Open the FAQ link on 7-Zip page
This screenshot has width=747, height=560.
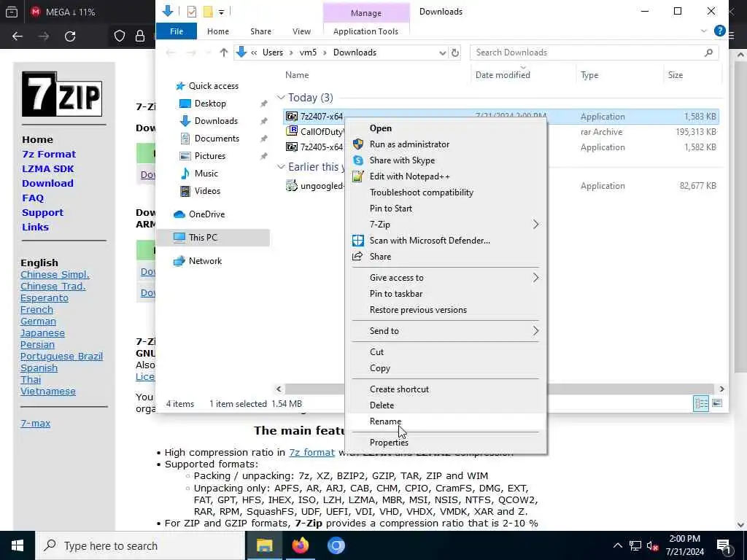[x=33, y=198]
